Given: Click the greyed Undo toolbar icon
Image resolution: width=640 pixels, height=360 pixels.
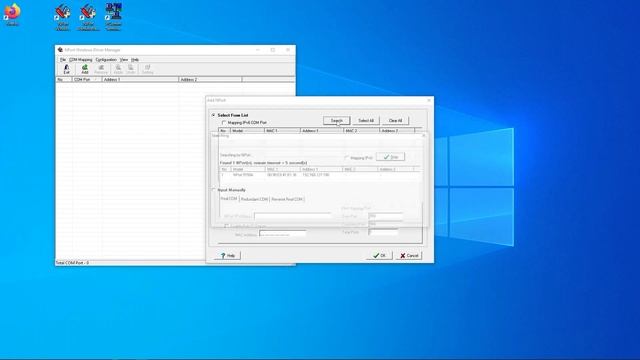Looking at the screenshot, I should (131, 69).
